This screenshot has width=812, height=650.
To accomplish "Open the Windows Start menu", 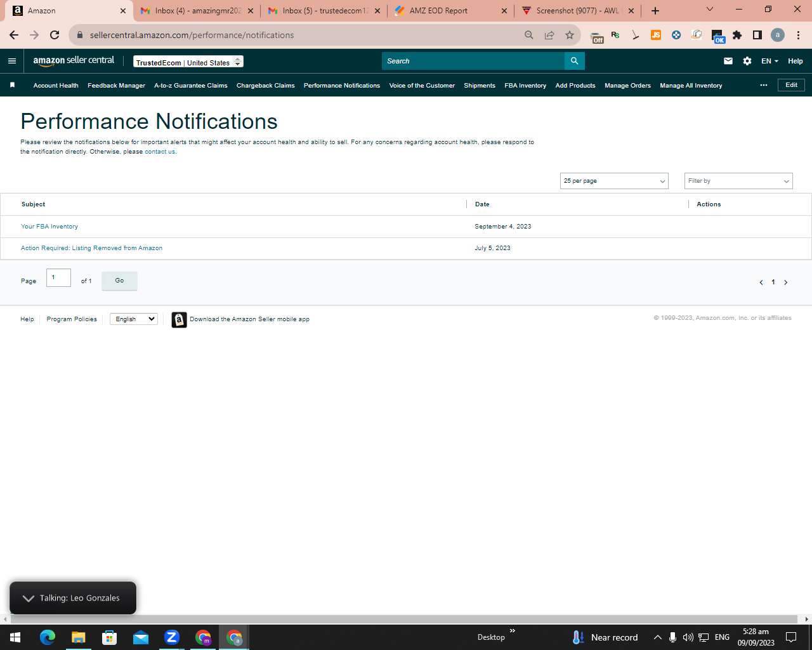I will [x=15, y=637].
